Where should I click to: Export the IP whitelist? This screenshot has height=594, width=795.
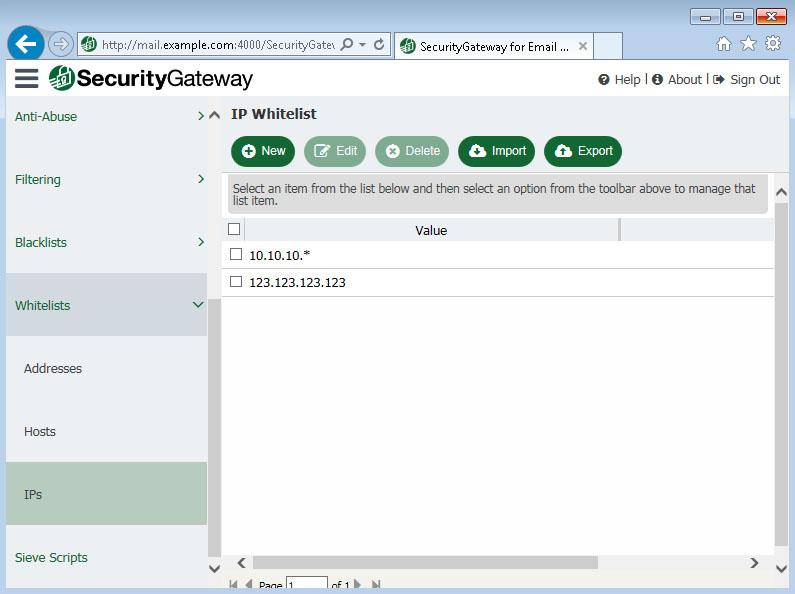pos(583,151)
